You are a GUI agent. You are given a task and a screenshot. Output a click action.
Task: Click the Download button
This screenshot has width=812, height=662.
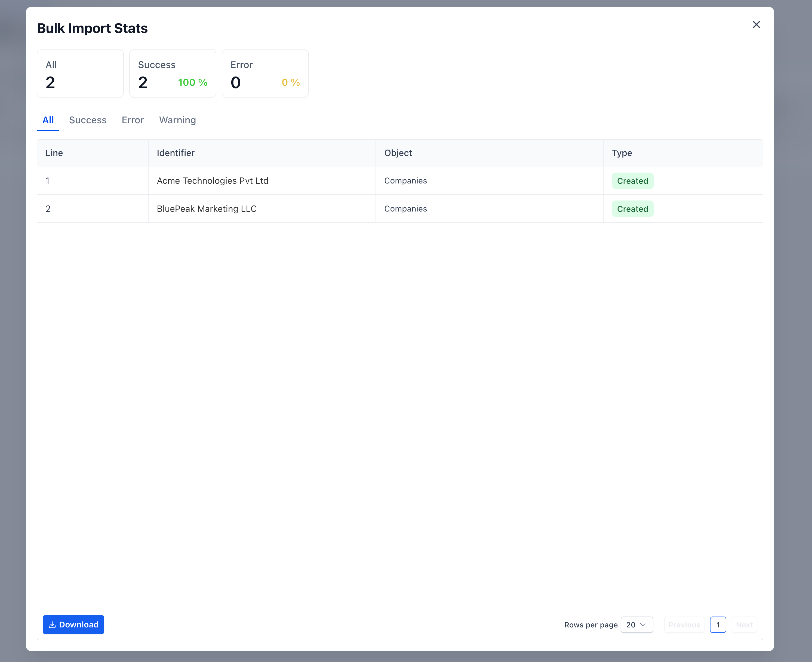[x=73, y=625]
